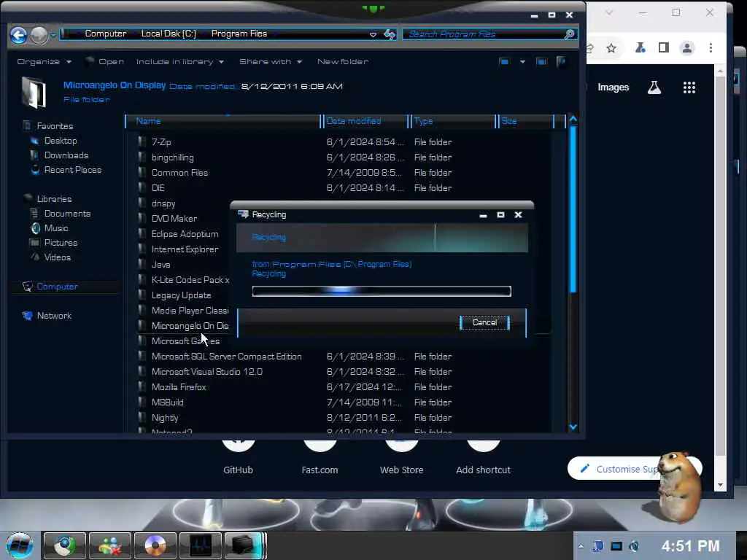Select Network in the navigation pane
Screen dimensions: 747x560
click(54, 316)
